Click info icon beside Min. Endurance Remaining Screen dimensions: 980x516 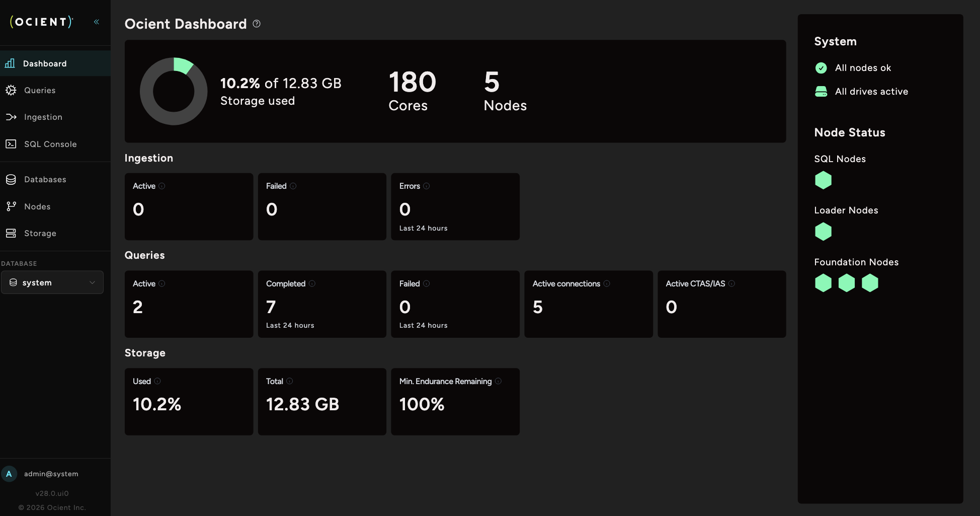(x=498, y=381)
